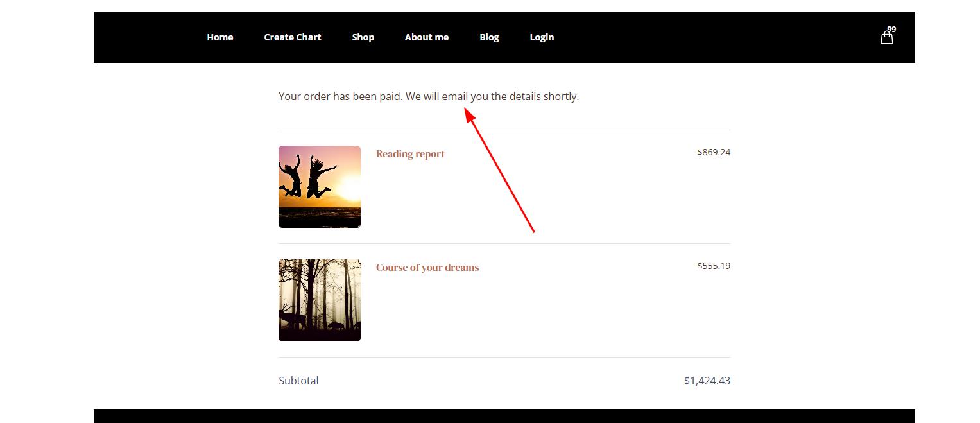This screenshot has width=980, height=423.
Task: Click the misty forest deer thumbnail
Action: (319, 300)
